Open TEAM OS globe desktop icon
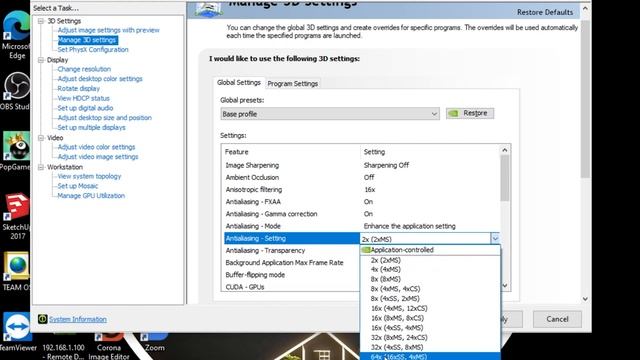 click(x=16, y=271)
